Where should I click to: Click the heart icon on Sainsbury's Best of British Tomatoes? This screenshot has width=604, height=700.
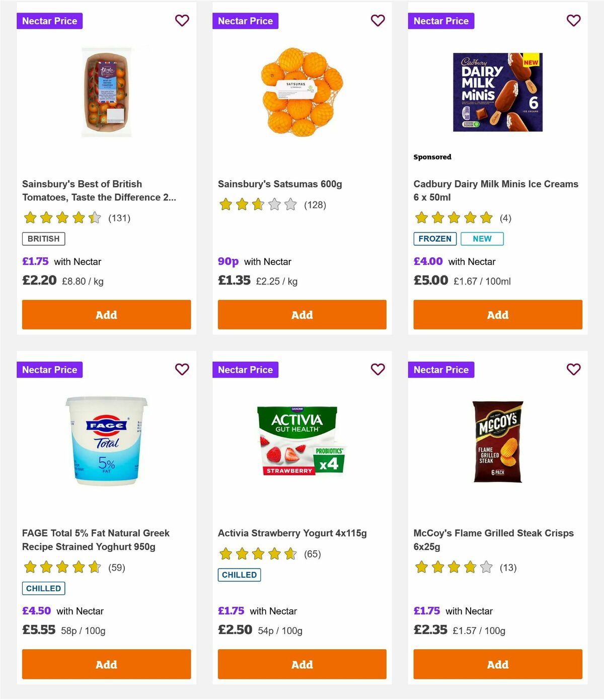point(182,21)
